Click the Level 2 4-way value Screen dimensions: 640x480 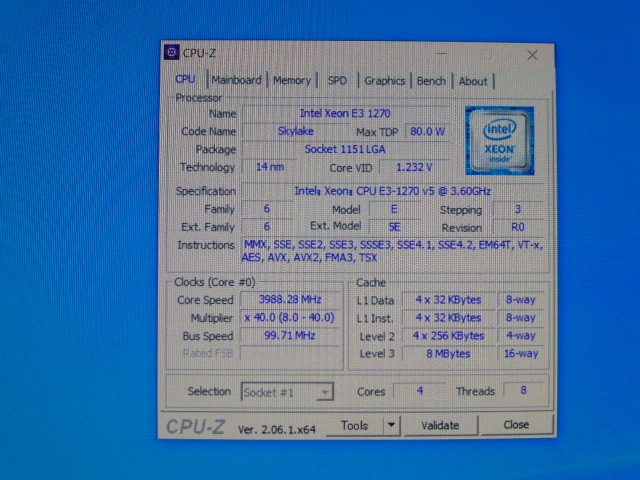[520, 336]
